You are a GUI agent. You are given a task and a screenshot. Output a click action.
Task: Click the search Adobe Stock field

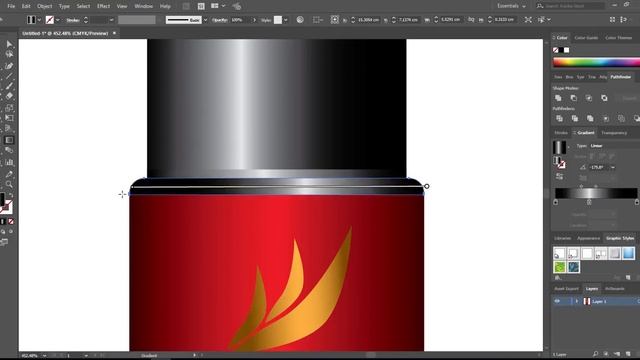click(x=570, y=6)
